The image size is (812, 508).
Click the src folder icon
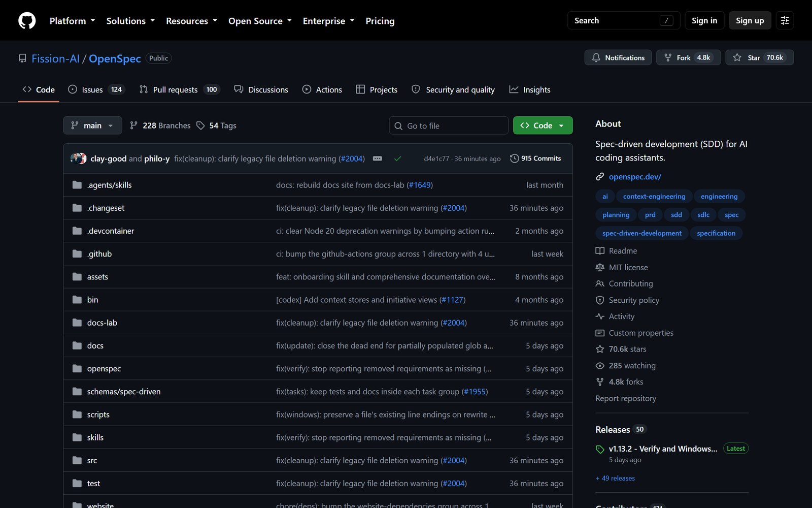77,460
